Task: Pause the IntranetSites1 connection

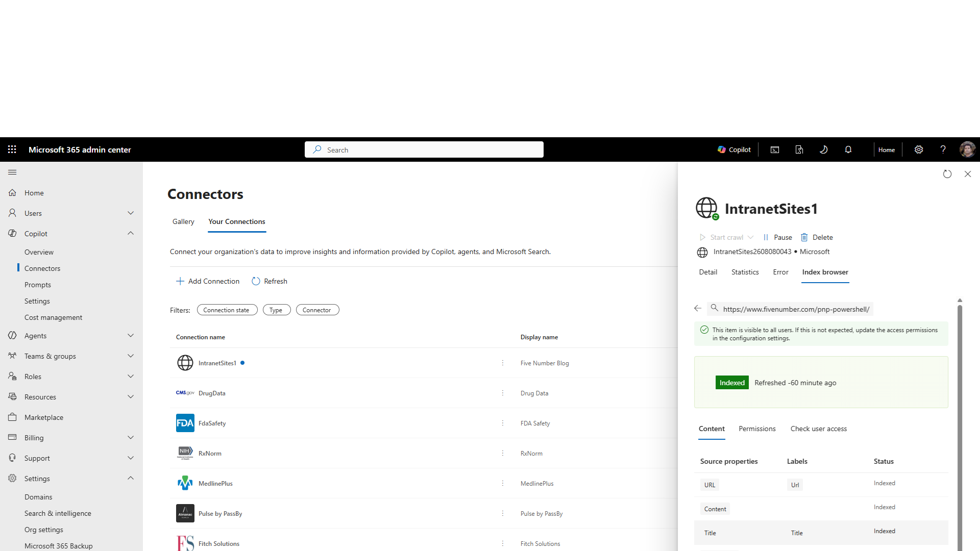Action: 777,237
